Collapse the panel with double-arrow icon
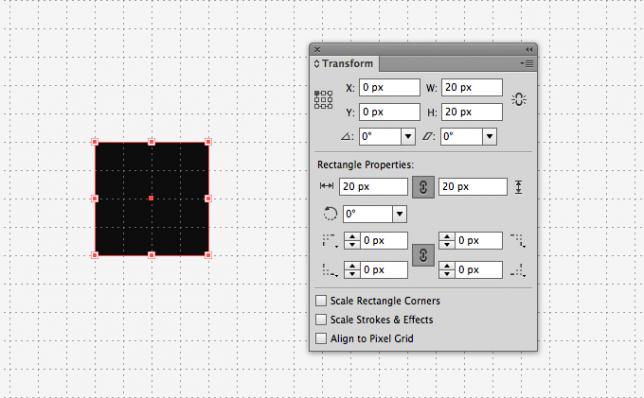The image size is (644, 398). 529,50
